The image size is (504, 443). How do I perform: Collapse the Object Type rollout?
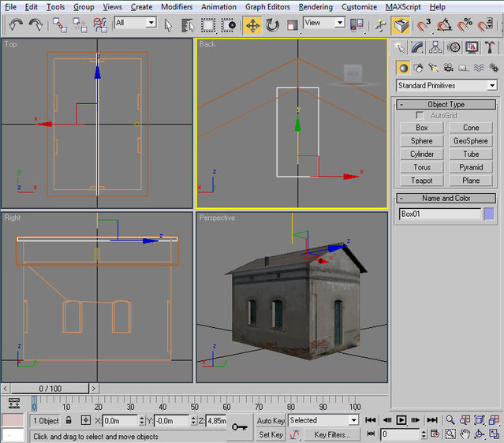click(x=446, y=104)
